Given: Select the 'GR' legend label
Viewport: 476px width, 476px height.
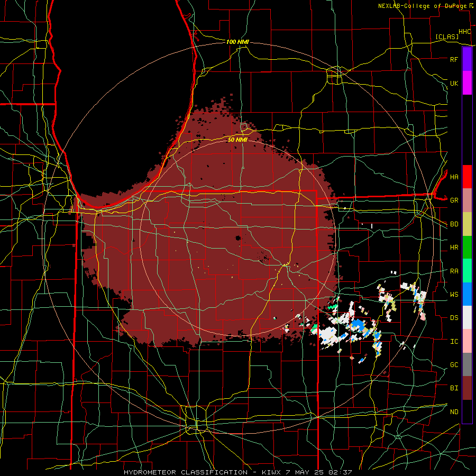Looking at the screenshot, I should click(x=454, y=200).
